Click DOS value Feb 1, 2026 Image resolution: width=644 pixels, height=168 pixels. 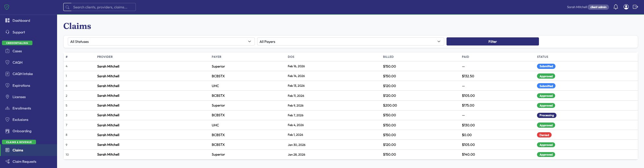coord(295,135)
